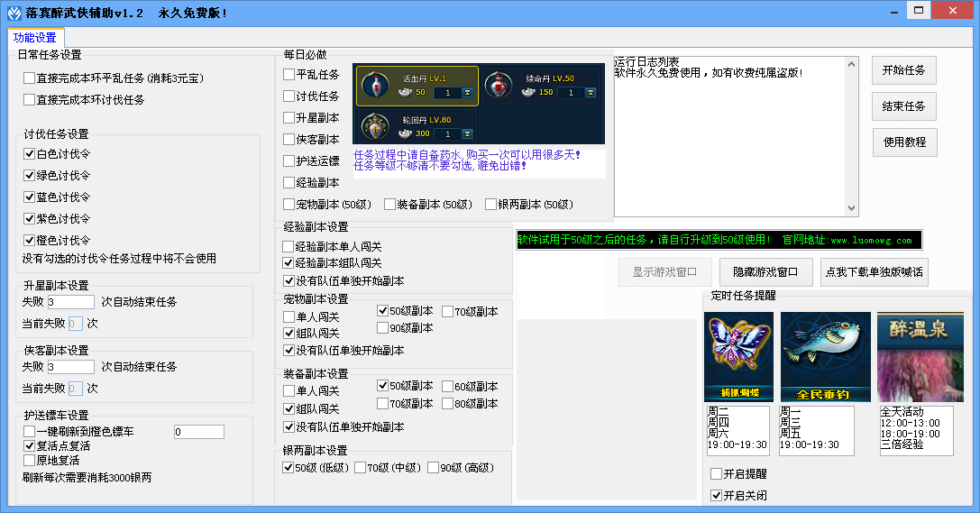The image size is (980, 513).
Task: Uncheck the 紫色讨伐令 checkbox
Action: tap(29, 219)
